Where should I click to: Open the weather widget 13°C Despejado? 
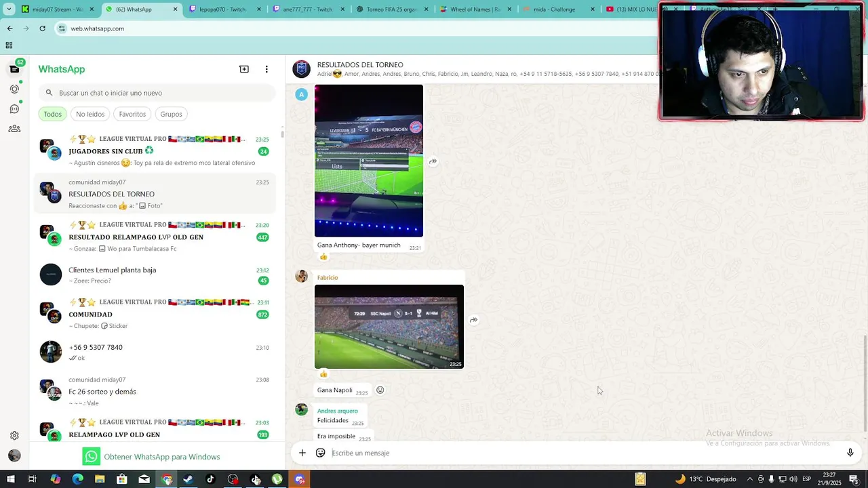[x=705, y=479]
